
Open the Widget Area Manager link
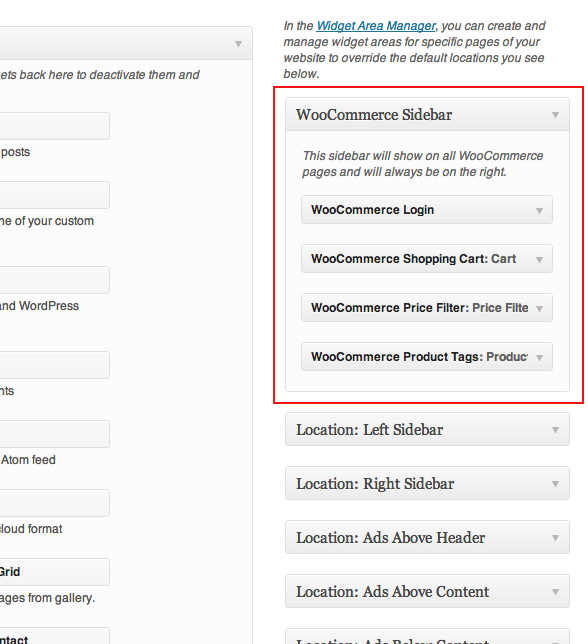[x=375, y=26]
